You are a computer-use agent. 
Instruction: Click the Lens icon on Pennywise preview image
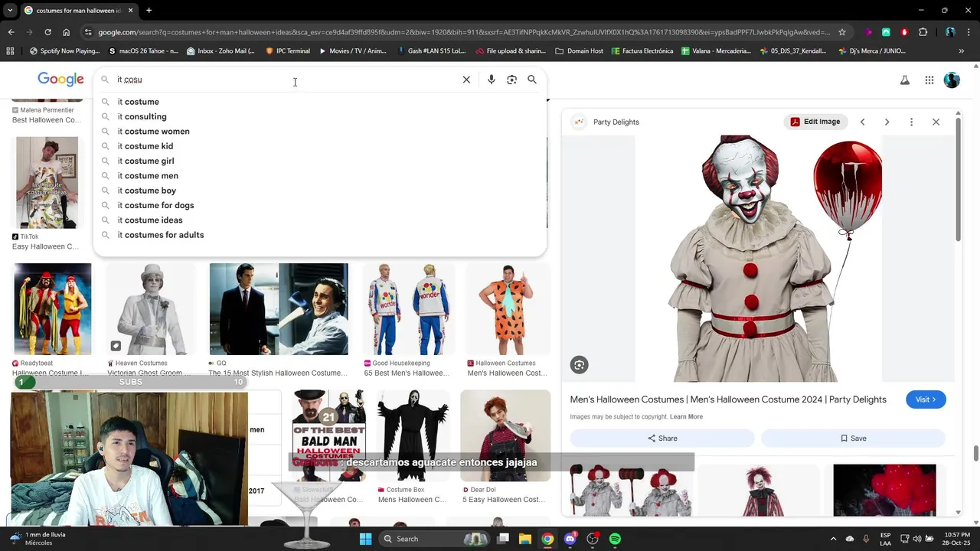pos(579,365)
